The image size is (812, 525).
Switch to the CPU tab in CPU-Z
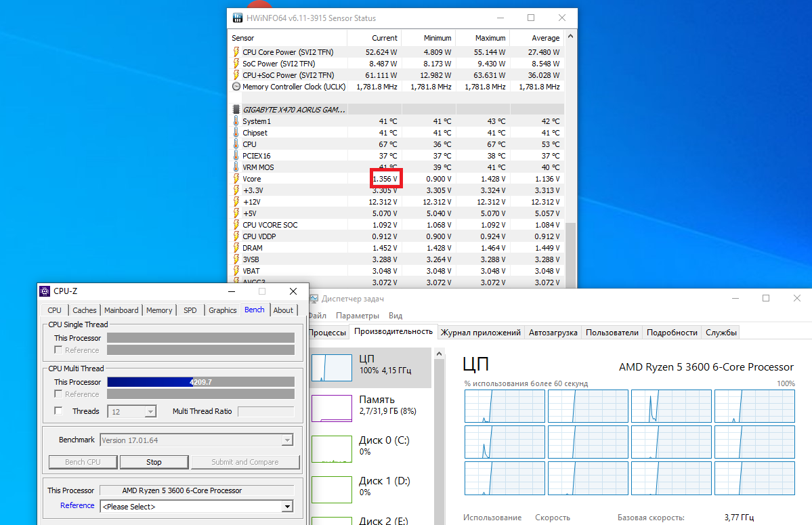[x=54, y=310]
